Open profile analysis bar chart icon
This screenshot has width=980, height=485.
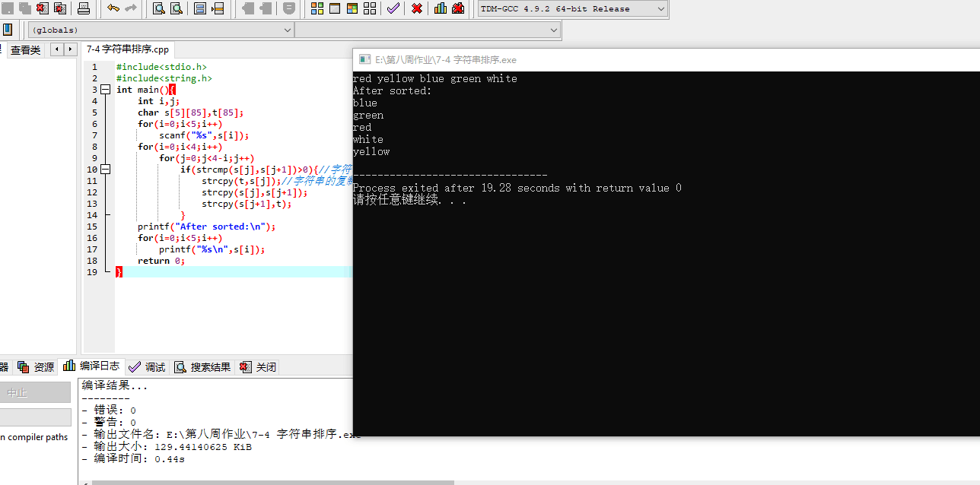[441, 8]
